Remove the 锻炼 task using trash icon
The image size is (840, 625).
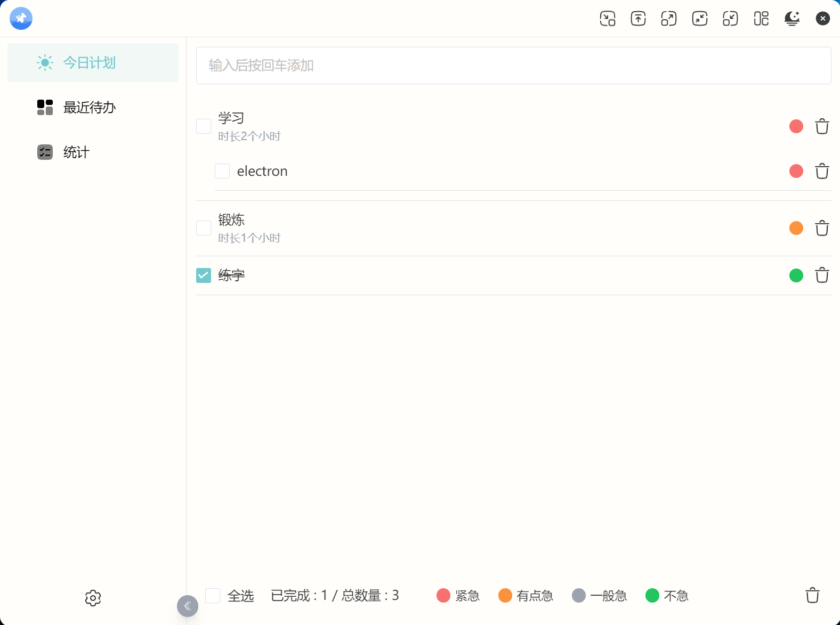[822, 229]
